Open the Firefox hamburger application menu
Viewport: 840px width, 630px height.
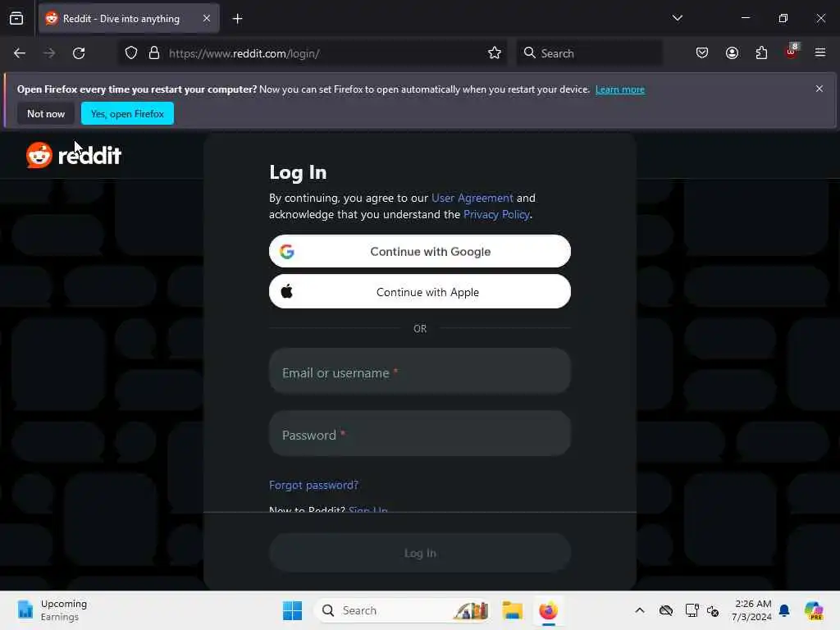(820, 52)
